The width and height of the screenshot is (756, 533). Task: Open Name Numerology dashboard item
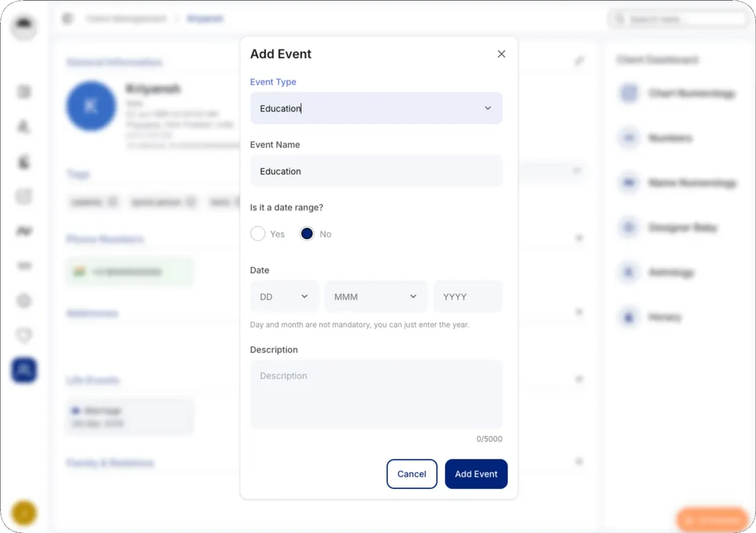677,182
